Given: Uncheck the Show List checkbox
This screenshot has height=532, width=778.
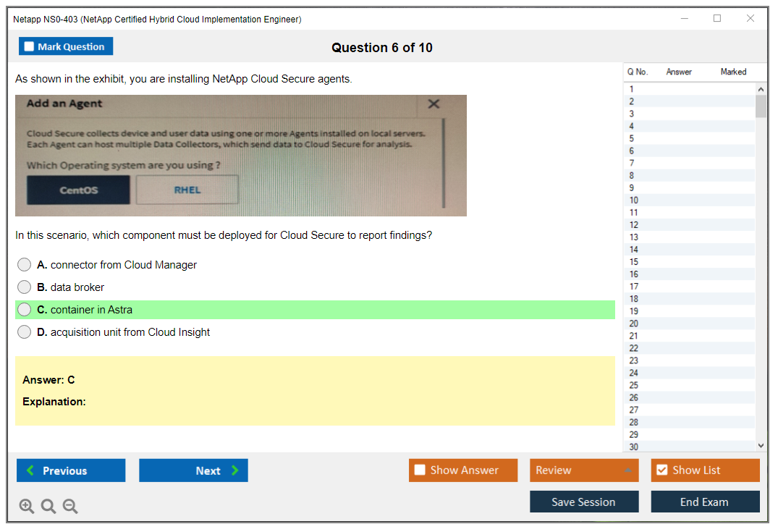Looking at the screenshot, I should click(661, 470).
